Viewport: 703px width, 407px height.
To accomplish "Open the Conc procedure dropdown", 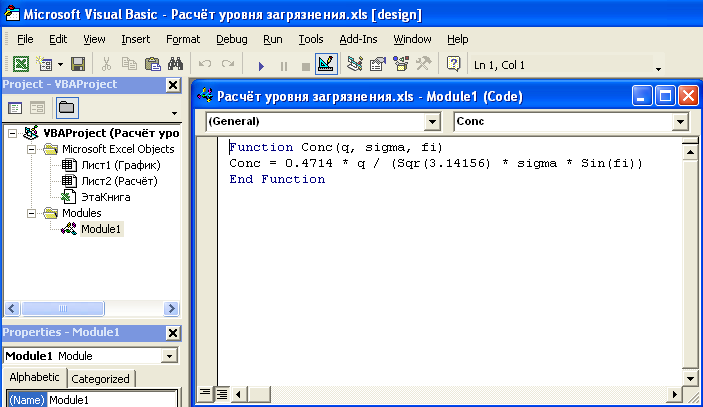I will 680,121.
